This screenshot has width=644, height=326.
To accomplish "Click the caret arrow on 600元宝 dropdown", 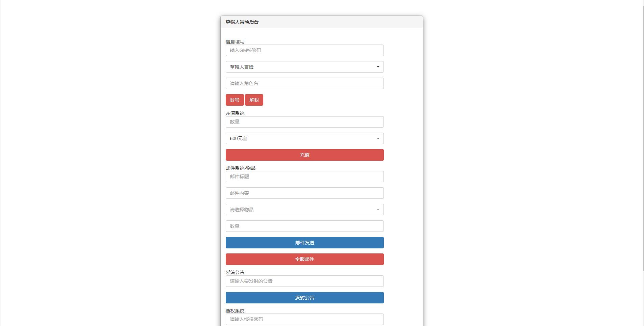I will (378, 138).
